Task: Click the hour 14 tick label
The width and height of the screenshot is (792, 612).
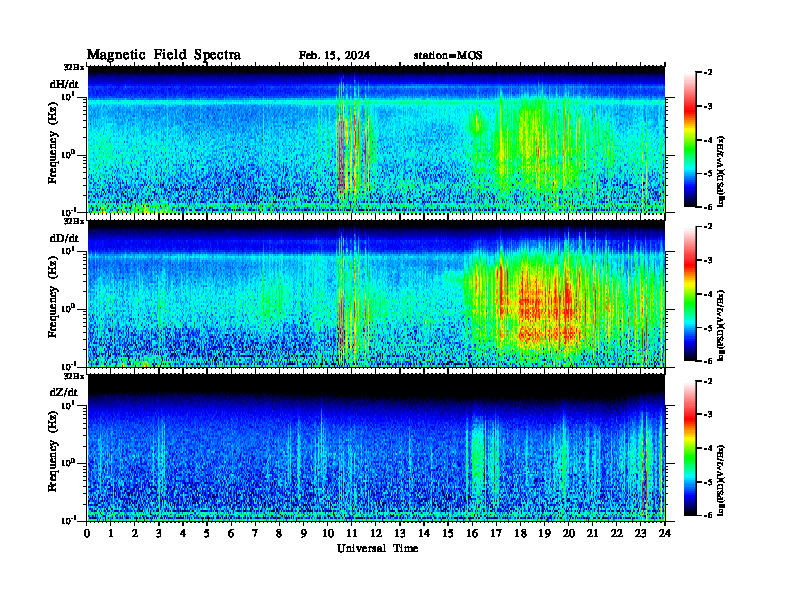Action: [x=424, y=533]
